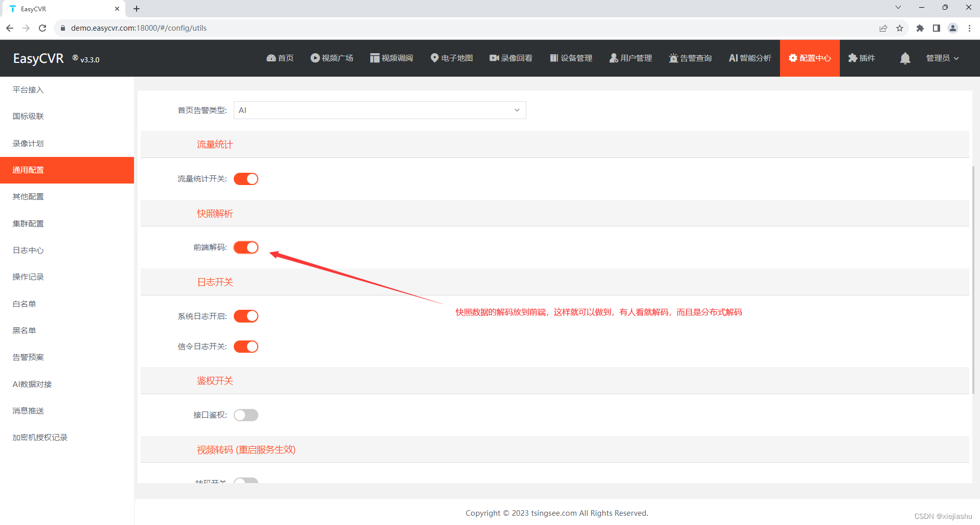Click the 流量统计 section heading
The image size is (980, 525).
click(x=215, y=145)
